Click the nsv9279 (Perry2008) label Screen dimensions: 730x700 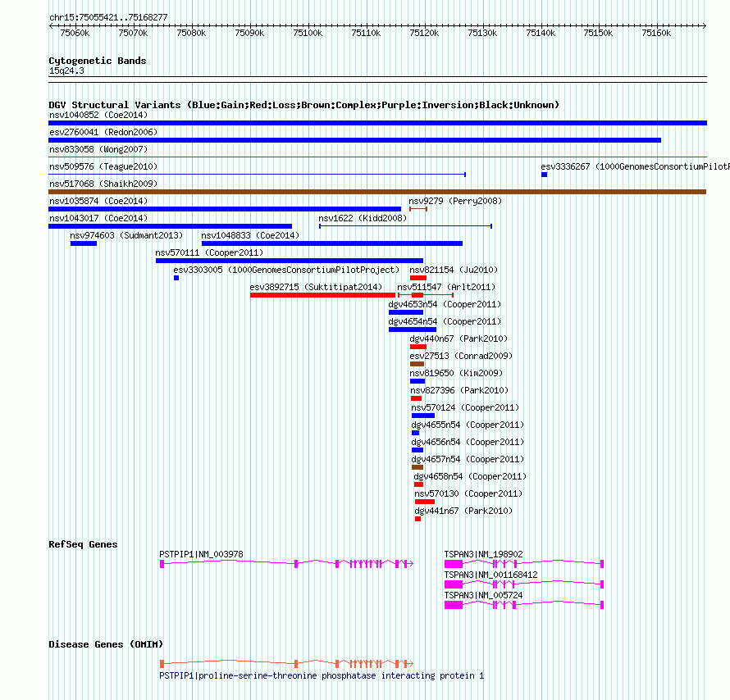(455, 201)
